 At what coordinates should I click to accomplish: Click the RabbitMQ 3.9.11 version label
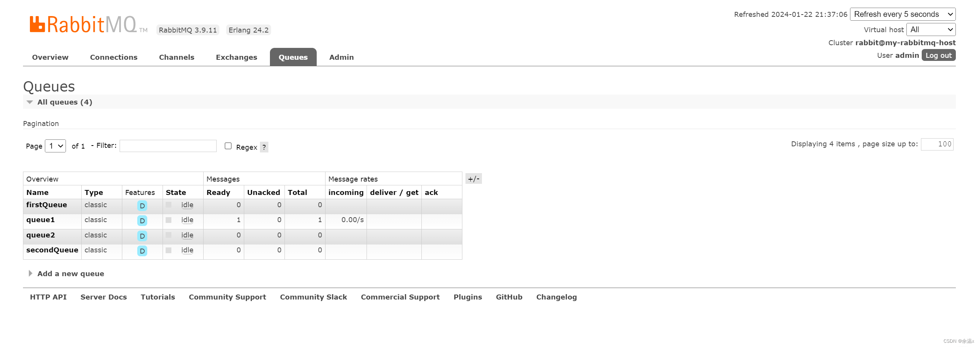point(188,30)
